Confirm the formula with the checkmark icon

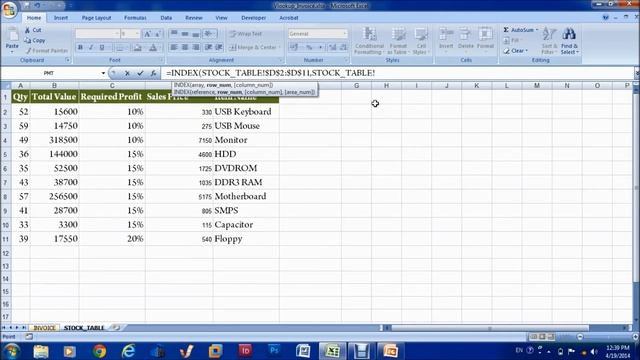pos(140,73)
